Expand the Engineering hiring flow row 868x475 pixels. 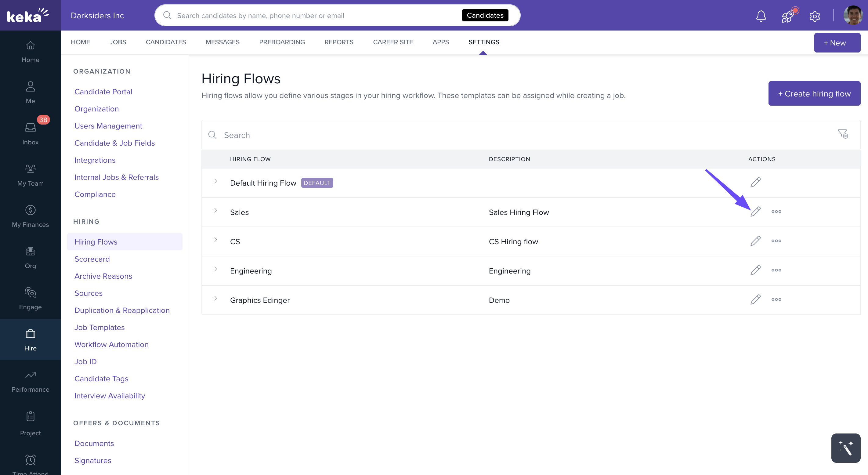[216, 269]
